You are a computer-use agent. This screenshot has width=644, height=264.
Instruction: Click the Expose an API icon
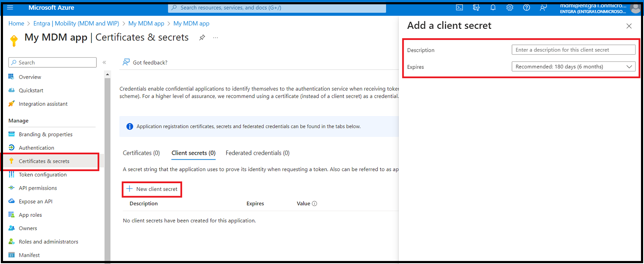(12, 201)
